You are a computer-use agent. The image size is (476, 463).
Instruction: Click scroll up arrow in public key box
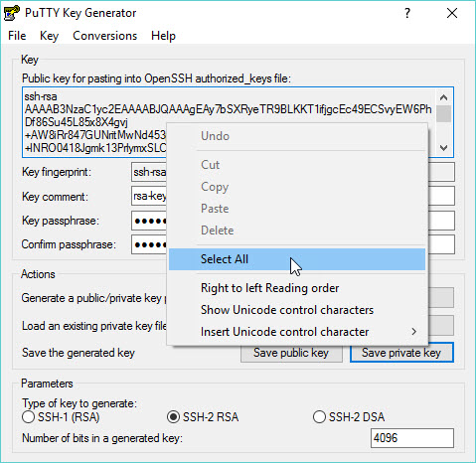443,97
